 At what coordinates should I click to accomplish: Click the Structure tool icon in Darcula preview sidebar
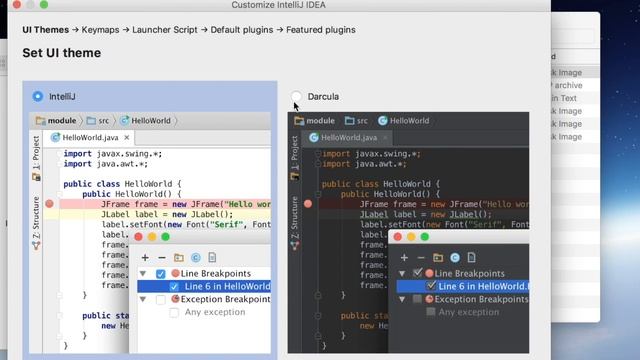point(295,245)
